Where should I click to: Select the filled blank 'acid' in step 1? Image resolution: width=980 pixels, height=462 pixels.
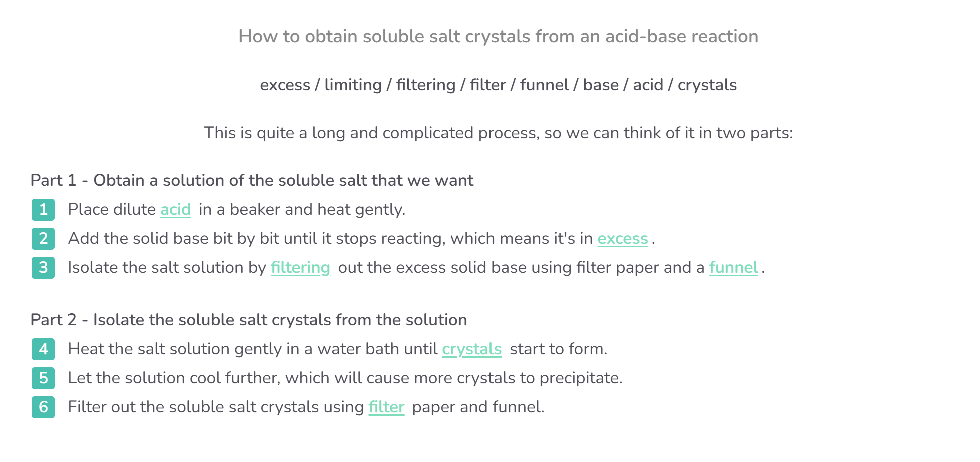(x=175, y=210)
